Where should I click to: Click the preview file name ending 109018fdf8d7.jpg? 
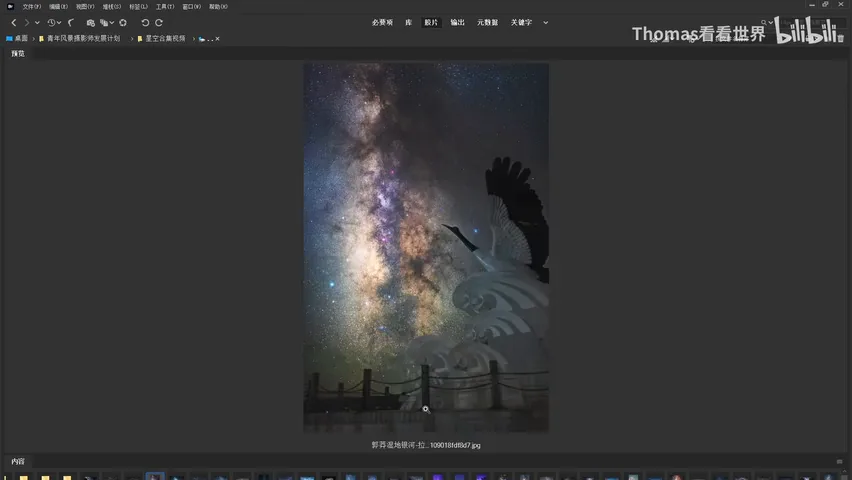426,445
